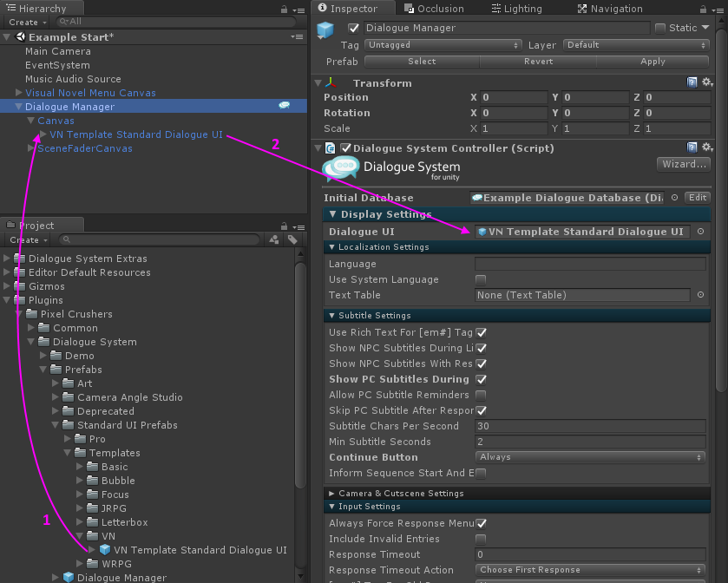Click the Prefab Apply button
Image resolution: width=728 pixels, height=583 pixels.
click(653, 62)
